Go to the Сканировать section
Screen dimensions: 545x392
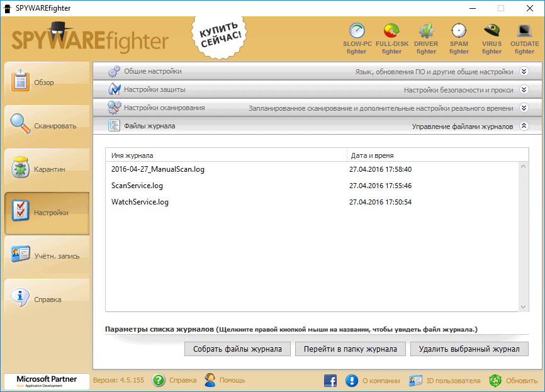(47, 126)
